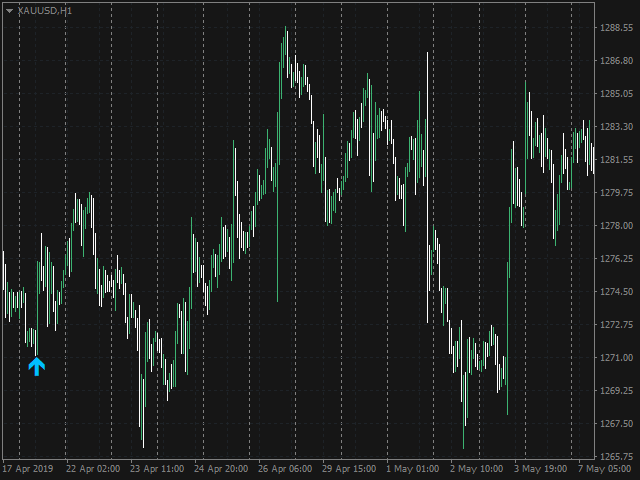Select the 1283.30 price level label

(617, 127)
